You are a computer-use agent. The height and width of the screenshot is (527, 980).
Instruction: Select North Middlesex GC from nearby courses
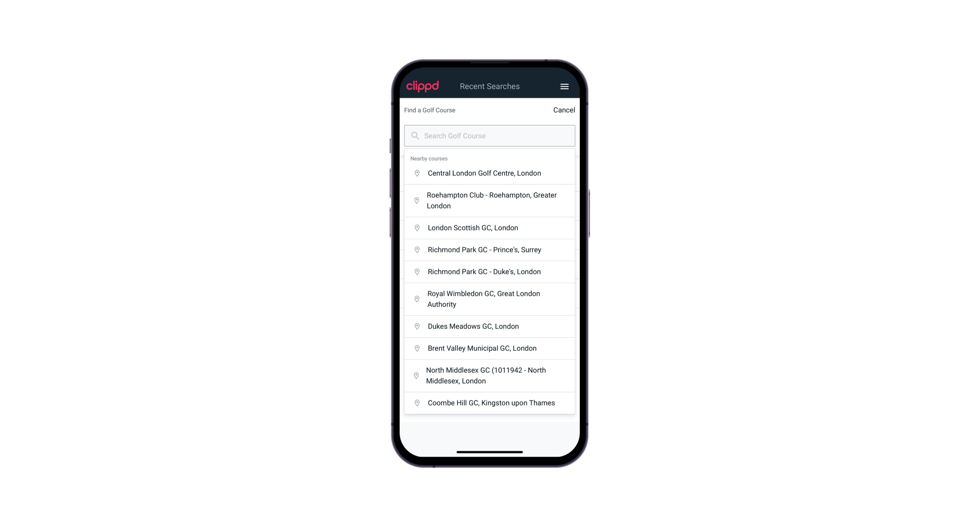point(489,376)
